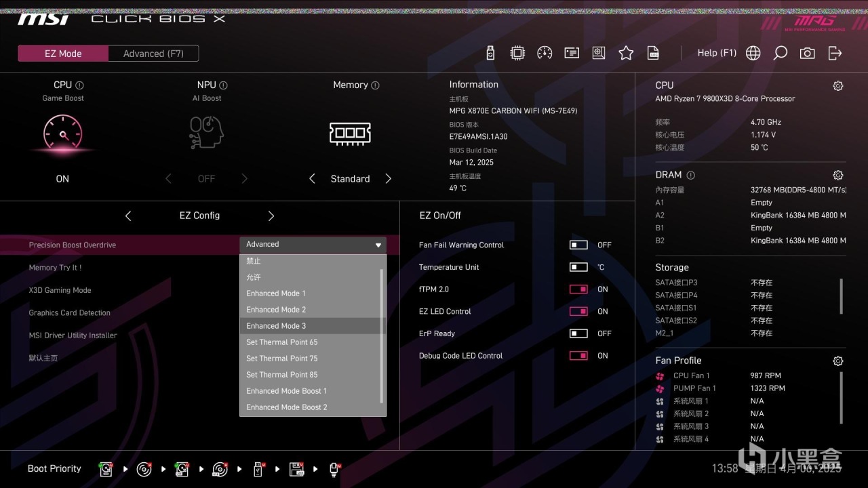The width and height of the screenshot is (868, 488).
Task: Toggle Fan Fail Warning Control switch
Action: tap(578, 245)
